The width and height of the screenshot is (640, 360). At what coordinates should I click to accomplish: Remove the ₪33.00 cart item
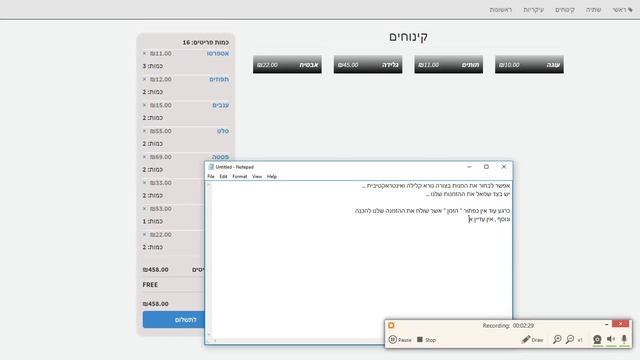(x=144, y=183)
